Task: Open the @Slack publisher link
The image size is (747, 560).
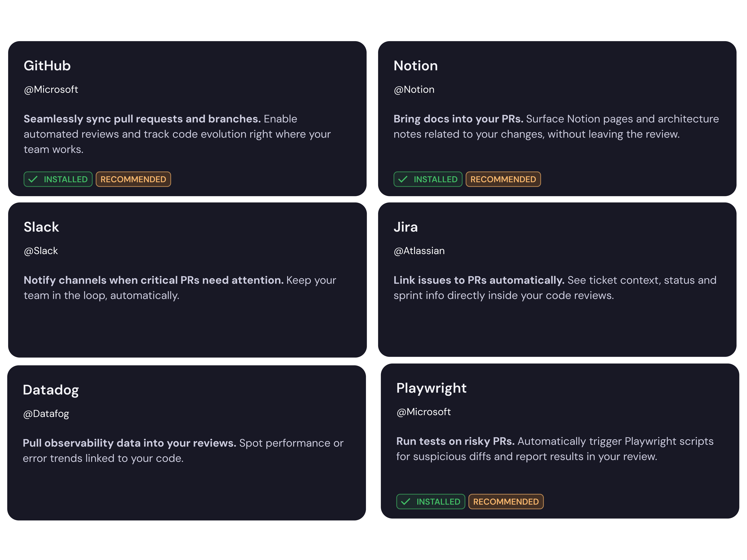Action: point(41,251)
